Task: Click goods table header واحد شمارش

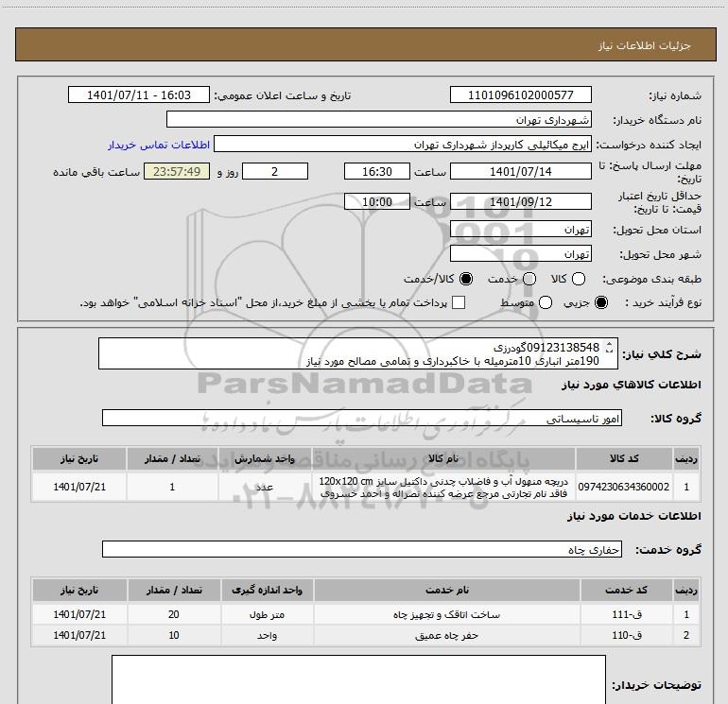Action: coord(265,458)
